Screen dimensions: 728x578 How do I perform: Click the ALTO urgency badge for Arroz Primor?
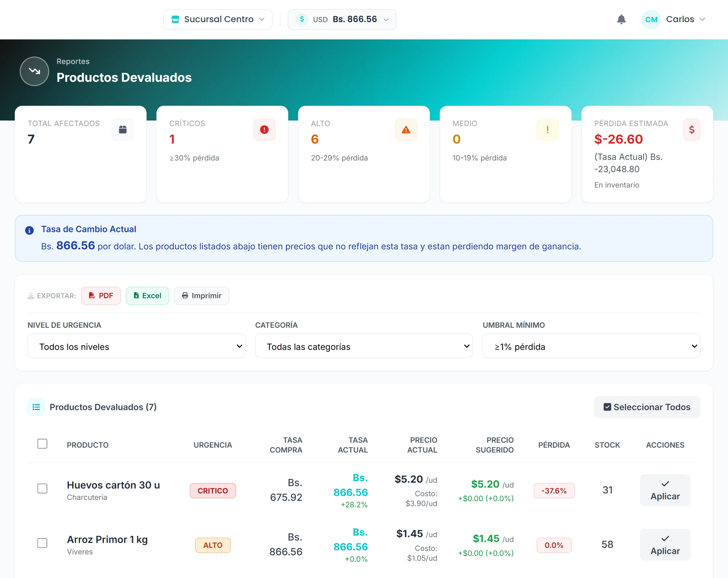213,545
